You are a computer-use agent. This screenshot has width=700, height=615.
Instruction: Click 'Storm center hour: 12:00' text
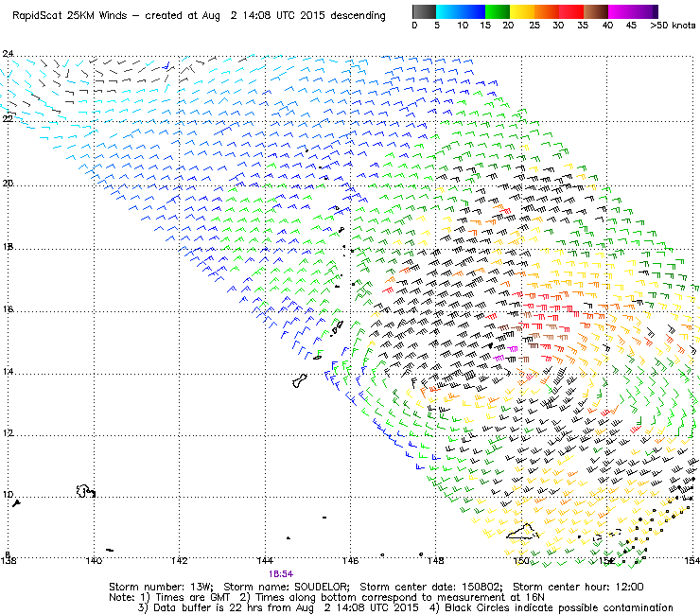click(x=578, y=587)
